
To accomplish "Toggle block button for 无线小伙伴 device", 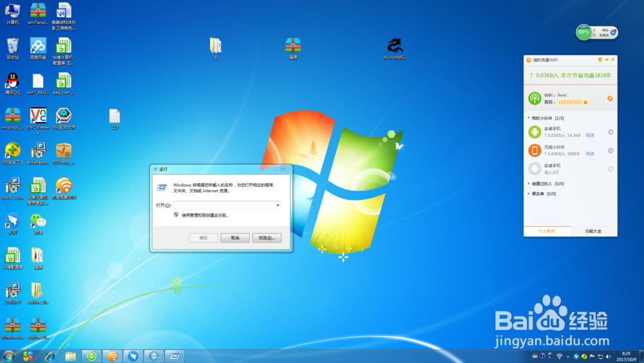I will click(611, 150).
